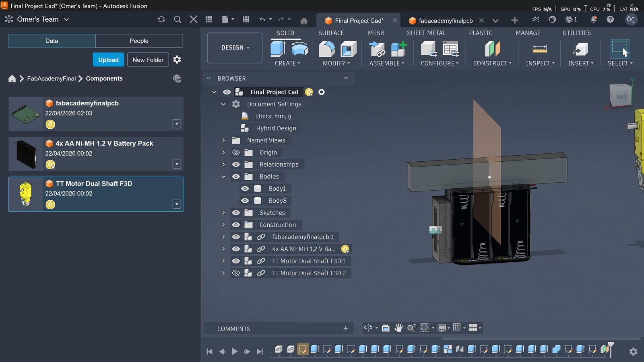Screen dimensions: 644x362
Task: Show the Origin folder
Action: click(236, 152)
